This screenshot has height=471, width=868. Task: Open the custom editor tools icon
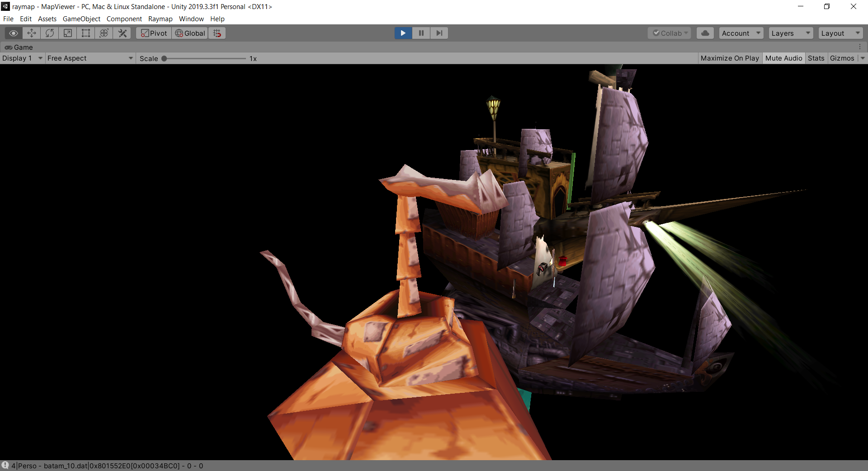(x=122, y=33)
